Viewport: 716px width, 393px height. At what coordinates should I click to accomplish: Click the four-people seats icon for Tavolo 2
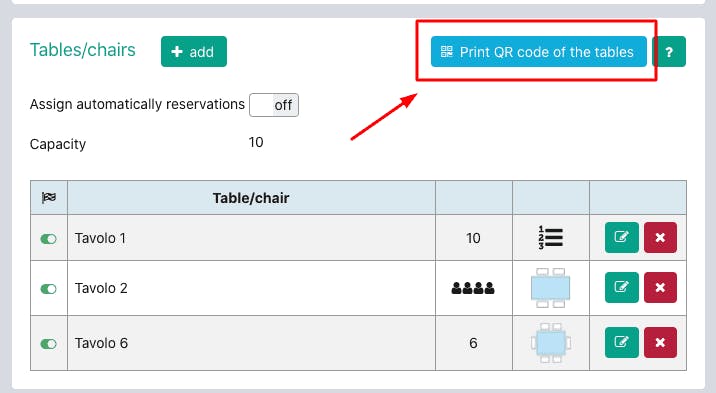[473, 288]
